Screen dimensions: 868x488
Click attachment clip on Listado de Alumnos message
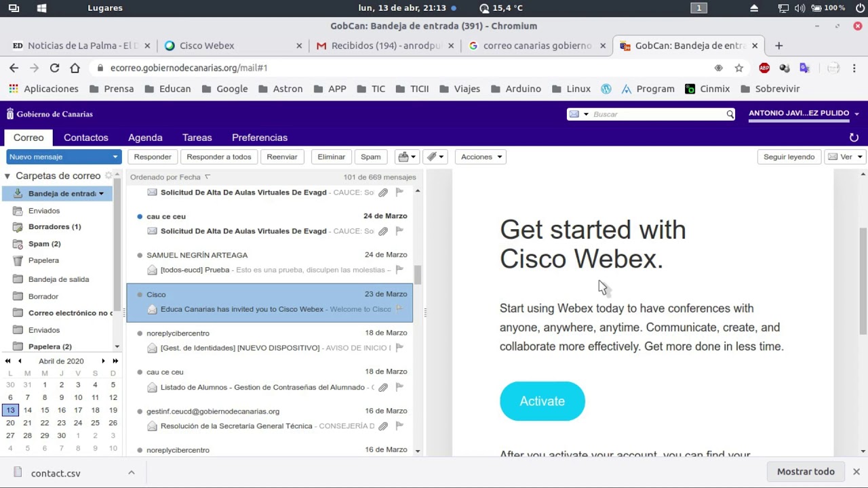(383, 387)
